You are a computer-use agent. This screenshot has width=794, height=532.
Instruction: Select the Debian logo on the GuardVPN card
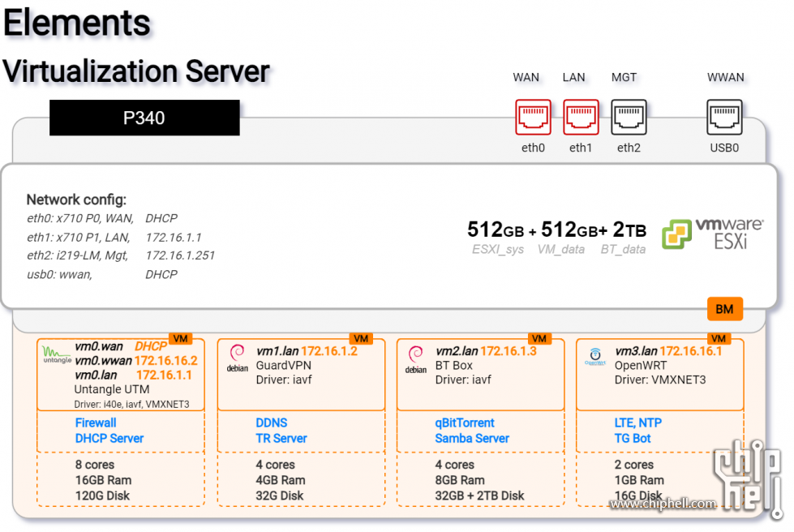pyautogui.click(x=237, y=358)
